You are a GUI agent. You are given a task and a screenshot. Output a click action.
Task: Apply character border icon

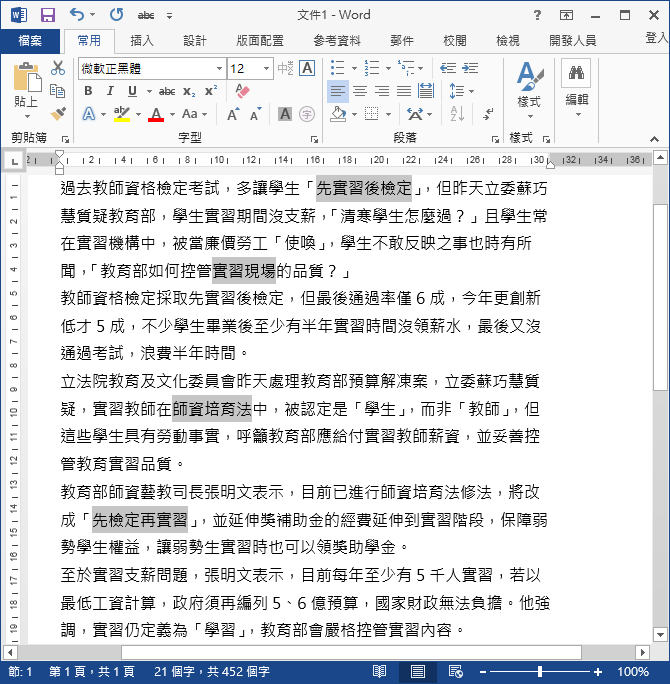(308, 68)
